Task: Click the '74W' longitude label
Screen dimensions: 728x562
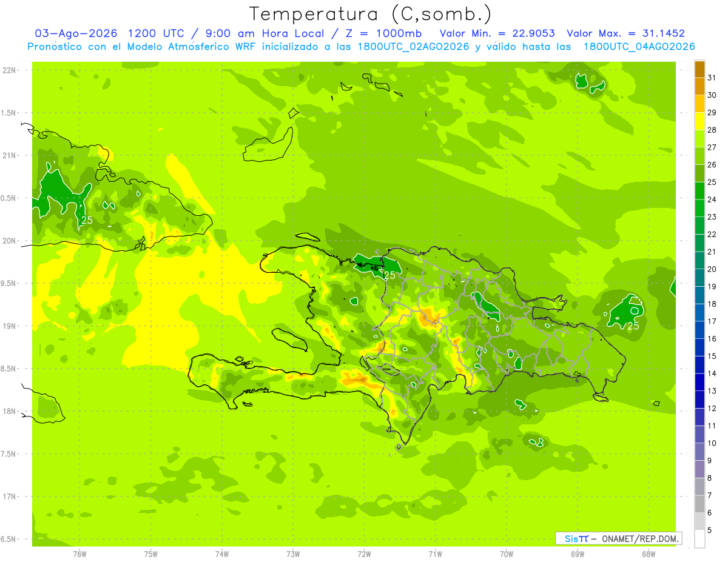Action: tap(222, 554)
